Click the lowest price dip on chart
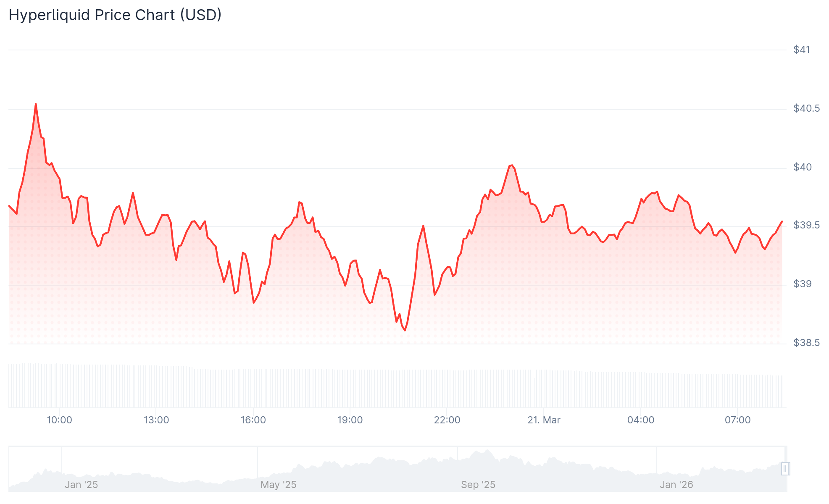 pos(405,331)
